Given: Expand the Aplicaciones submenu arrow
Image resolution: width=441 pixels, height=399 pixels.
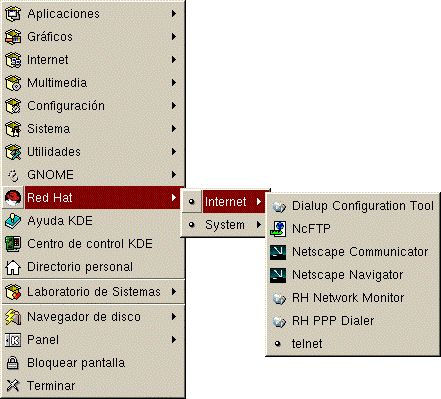Looking at the screenshot, I should (x=174, y=14).
